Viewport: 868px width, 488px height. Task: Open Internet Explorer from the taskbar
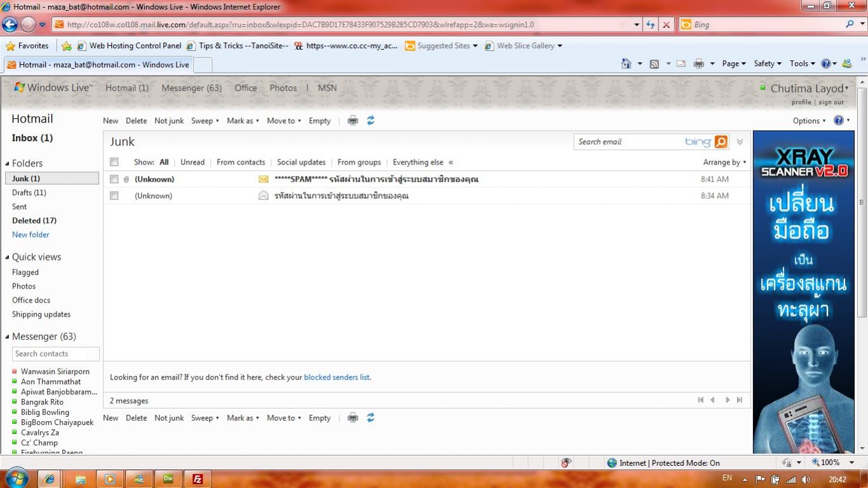[50, 478]
